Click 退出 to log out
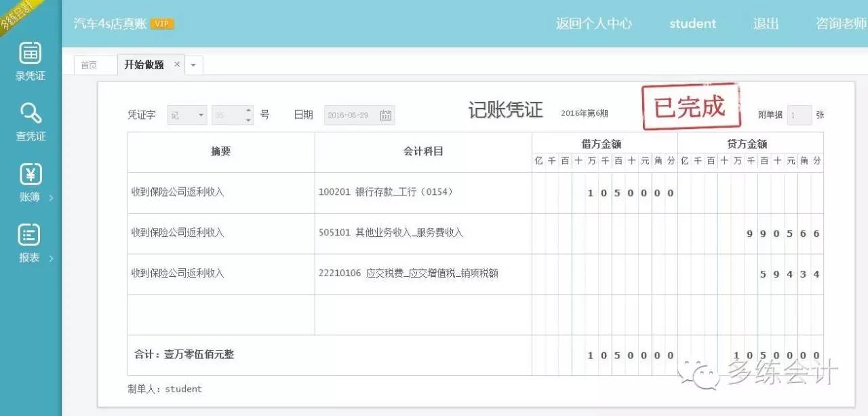868x416 pixels. point(766,23)
